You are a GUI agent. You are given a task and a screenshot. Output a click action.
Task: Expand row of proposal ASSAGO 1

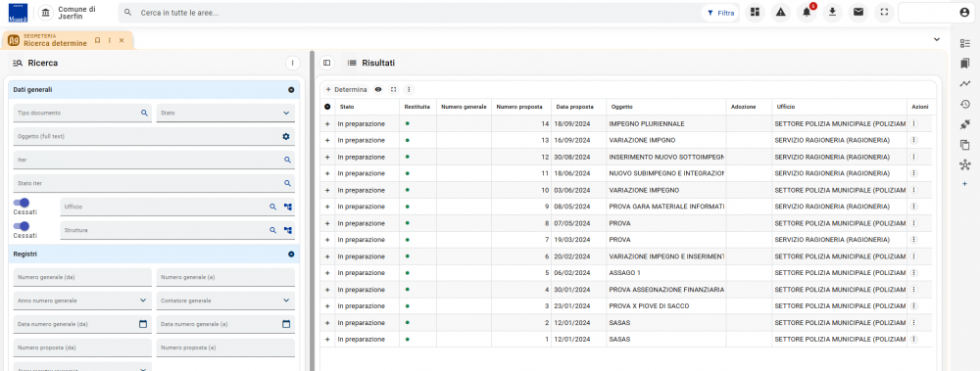[x=327, y=273]
